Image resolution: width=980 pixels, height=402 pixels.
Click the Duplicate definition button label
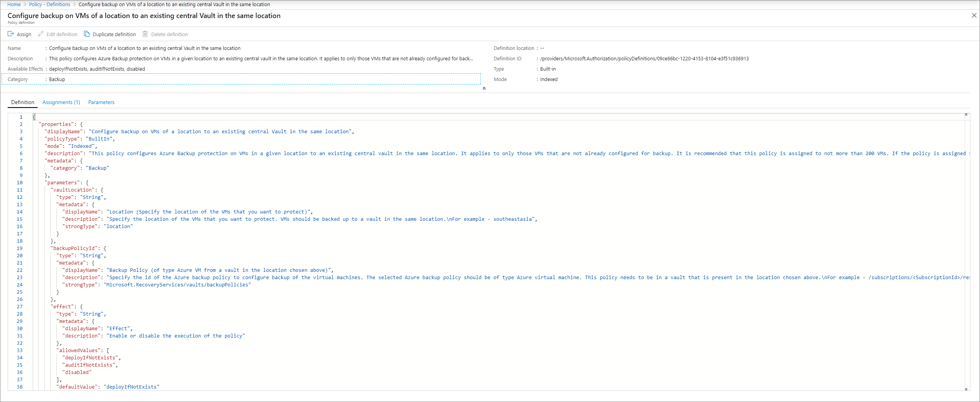114,34
